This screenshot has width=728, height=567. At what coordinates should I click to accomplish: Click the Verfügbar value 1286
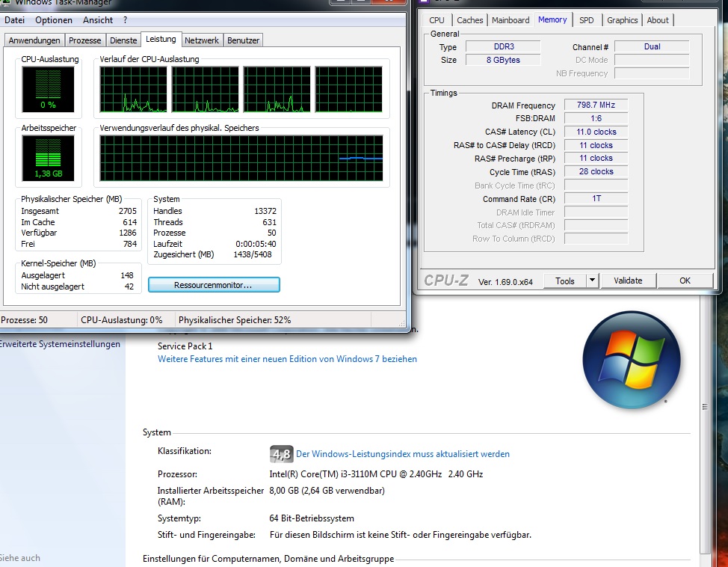(128, 233)
